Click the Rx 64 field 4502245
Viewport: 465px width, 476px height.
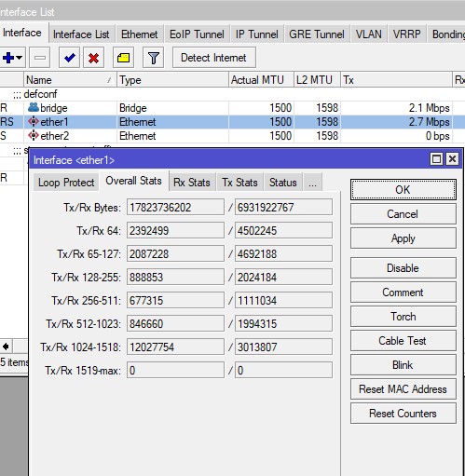tap(283, 230)
